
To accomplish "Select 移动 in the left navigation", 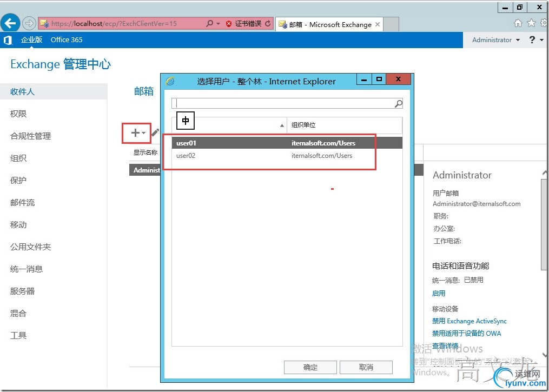I will [x=18, y=224].
